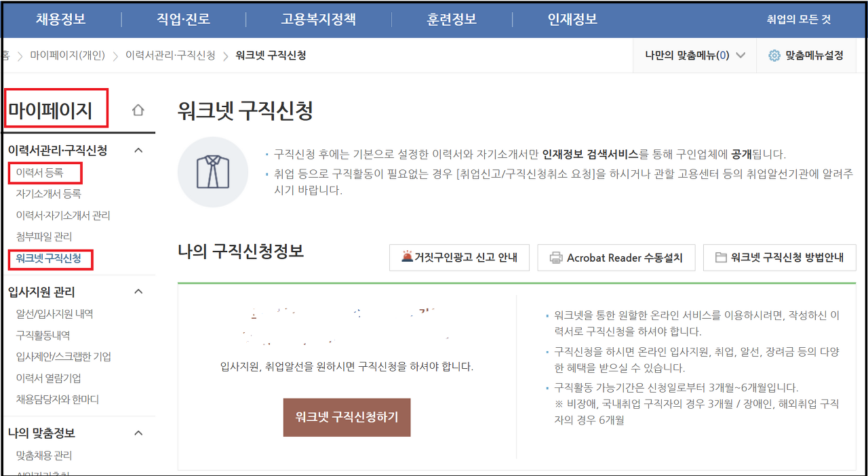Select 자기소개서 등록 in sidebar
Image resolution: width=868 pixels, height=476 pixels.
pyautogui.click(x=48, y=194)
